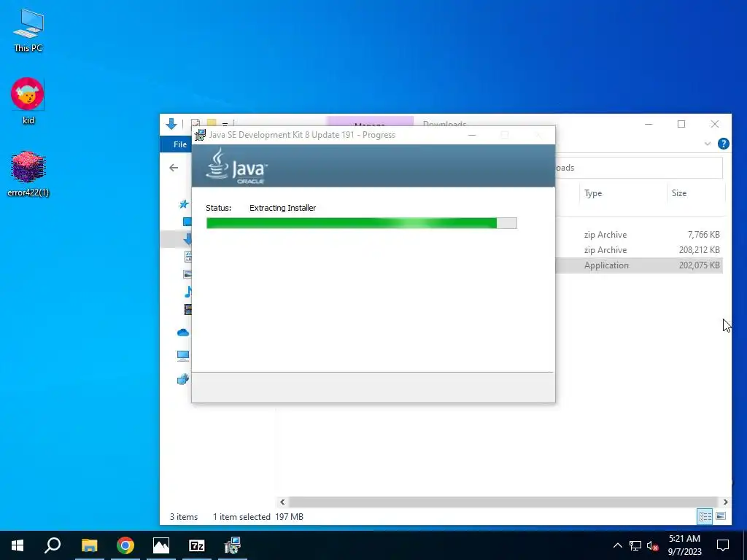Select Downloads arrow in Explorer sidebar
This screenshot has width=747, height=560.
pos(187,239)
